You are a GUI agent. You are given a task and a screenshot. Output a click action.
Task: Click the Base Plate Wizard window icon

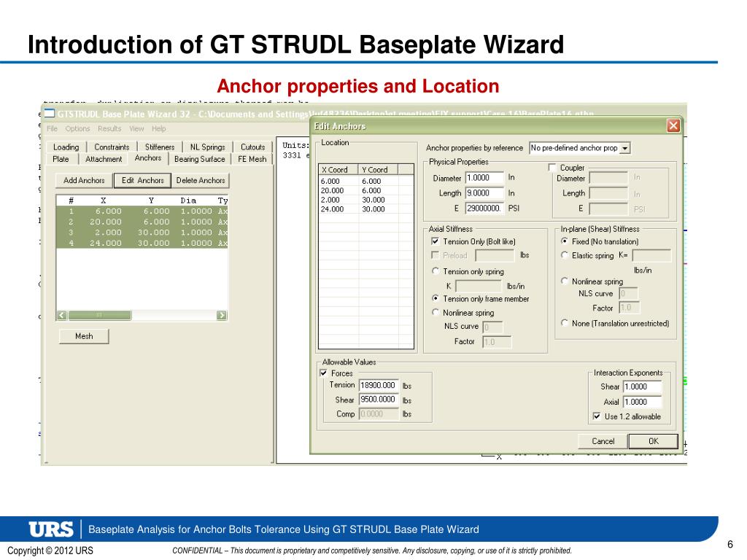[50, 113]
